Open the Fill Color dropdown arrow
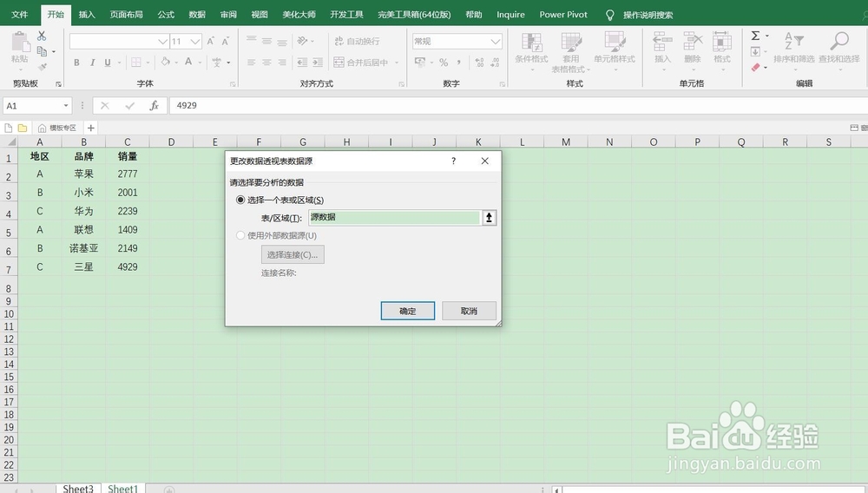The height and width of the screenshot is (493, 868). click(176, 62)
